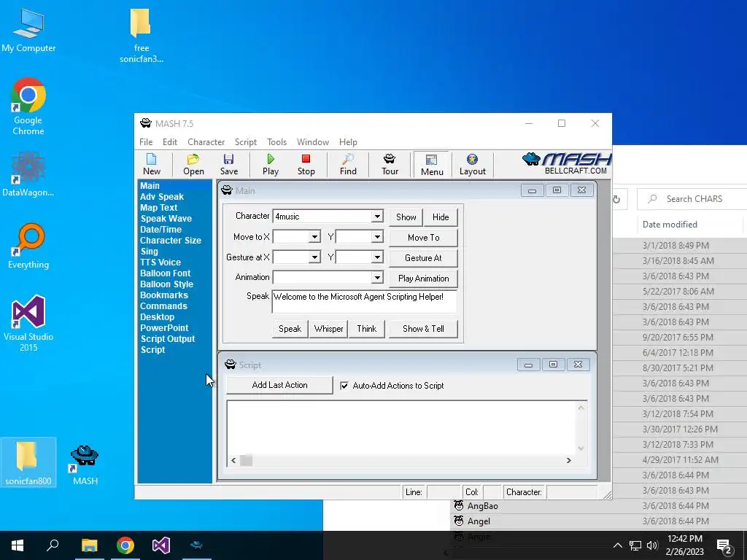Open the Window menu
Screen dimensions: 747x560
[312, 142]
